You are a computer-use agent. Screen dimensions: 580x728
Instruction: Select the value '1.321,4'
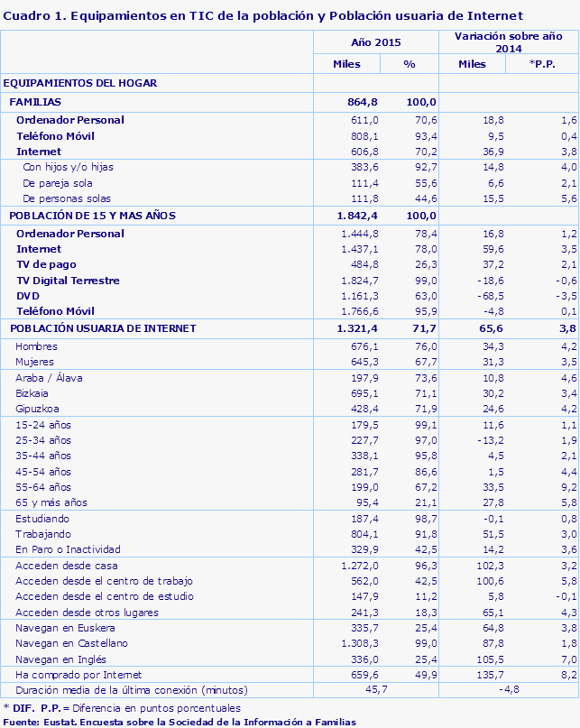357,328
